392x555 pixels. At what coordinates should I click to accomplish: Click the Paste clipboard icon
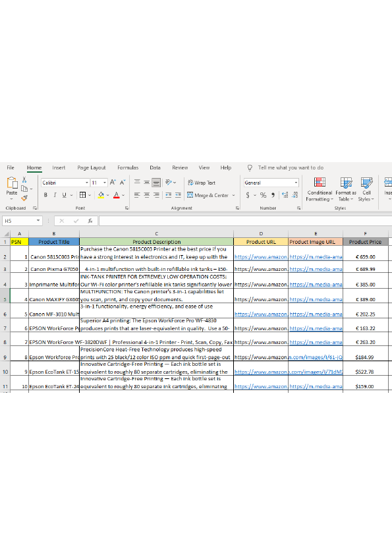(x=12, y=183)
